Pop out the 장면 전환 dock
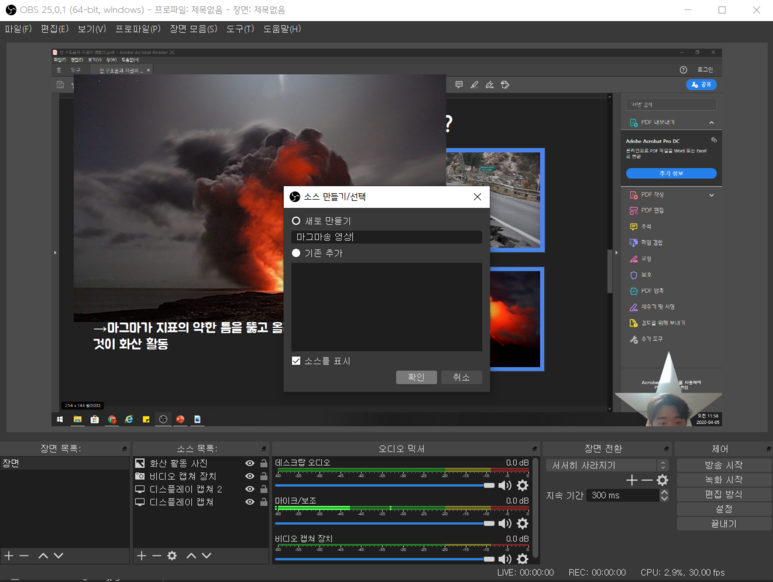773x582 pixels. (x=667, y=449)
